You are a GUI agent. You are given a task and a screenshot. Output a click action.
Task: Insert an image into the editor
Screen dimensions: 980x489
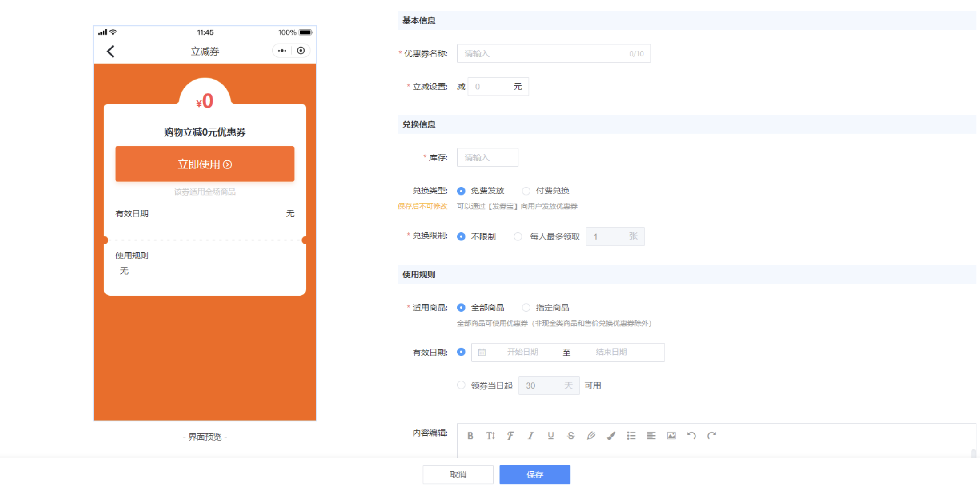click(x=671, y=436)
